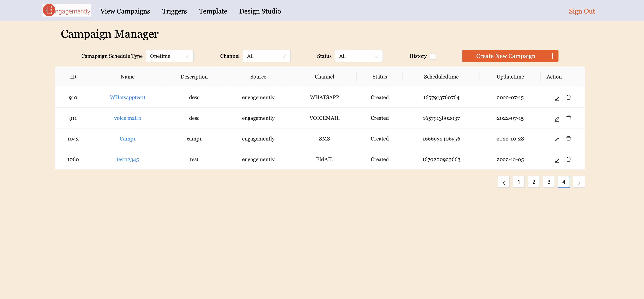Image resolution: width=644 pixels, height=299 pixels.
Task: Go to next page arrow
Action: tap(579, 182)
